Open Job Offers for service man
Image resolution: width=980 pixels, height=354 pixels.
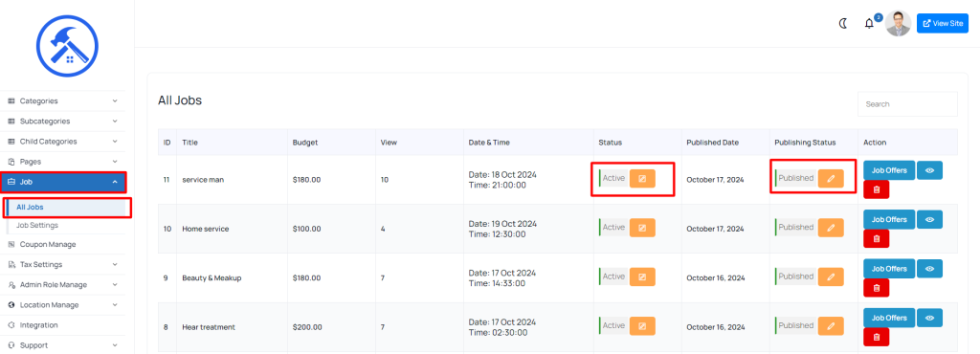coord(889,169)
